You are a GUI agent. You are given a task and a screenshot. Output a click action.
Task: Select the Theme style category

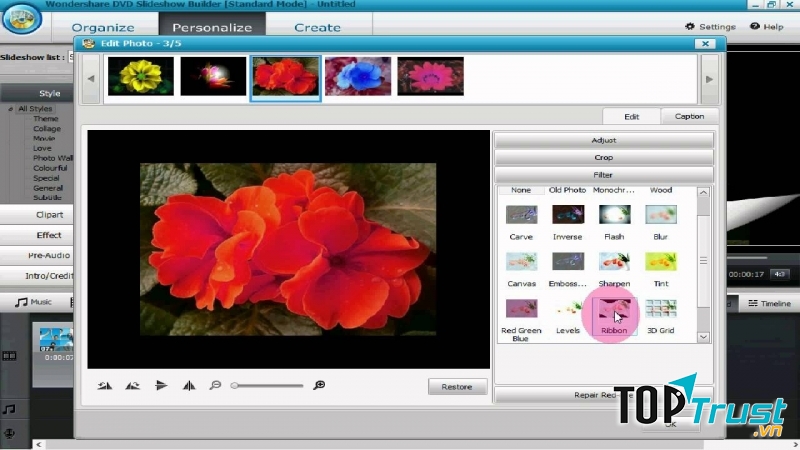coord(46,118)
